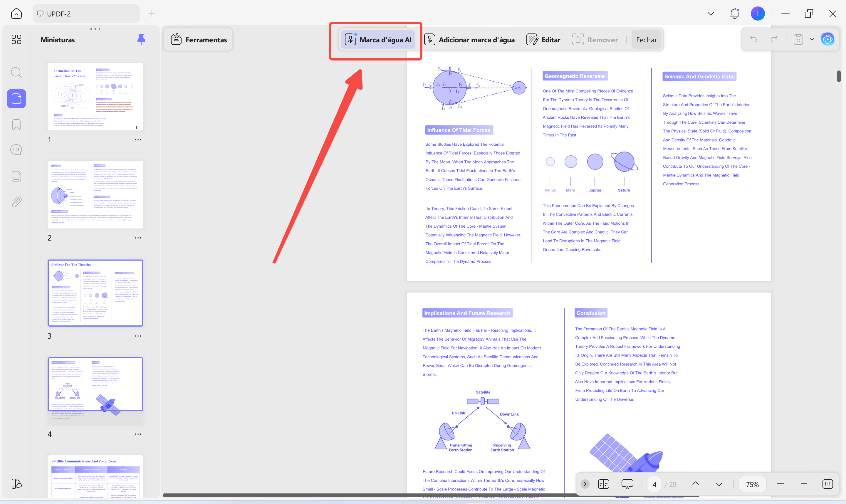Viewport: 846px width, 504px height.
Task: Open the tools grid icon in sidebar
Action: [x=16, y=39]
